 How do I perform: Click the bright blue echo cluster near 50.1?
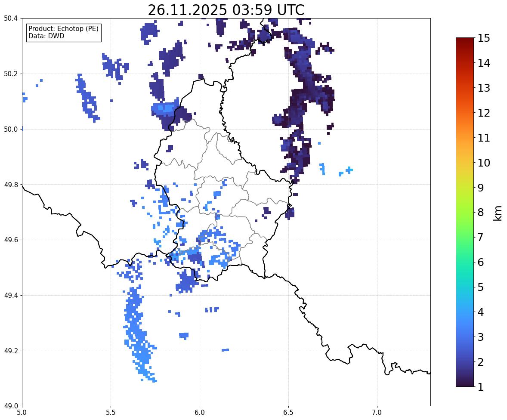166,108
